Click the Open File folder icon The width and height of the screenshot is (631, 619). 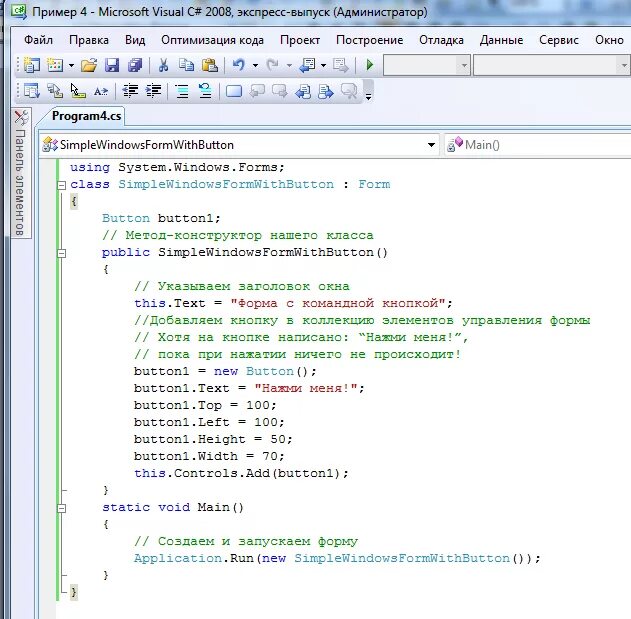pos(89,65)
